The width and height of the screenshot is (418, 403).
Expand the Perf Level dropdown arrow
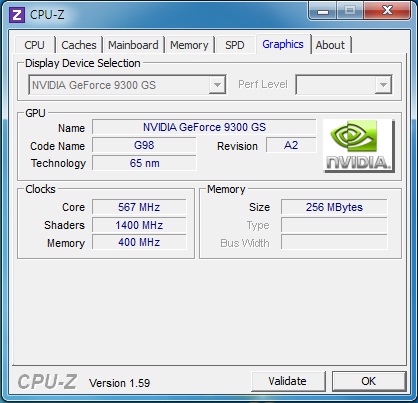[x=383, y=85]
